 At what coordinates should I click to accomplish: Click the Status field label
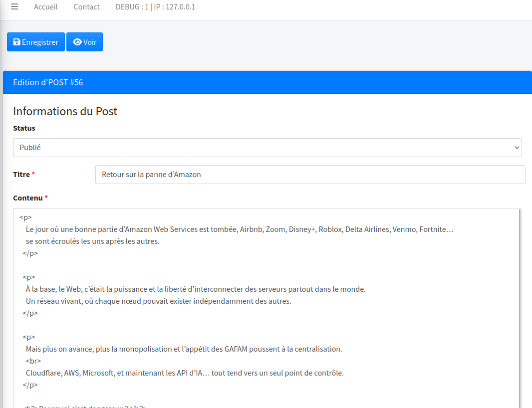(x=24, y=128)
